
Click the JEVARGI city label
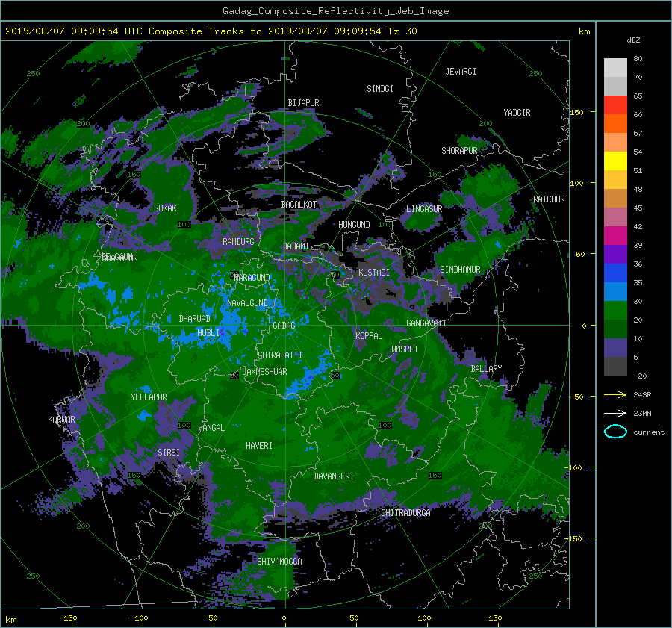[461, 72]
